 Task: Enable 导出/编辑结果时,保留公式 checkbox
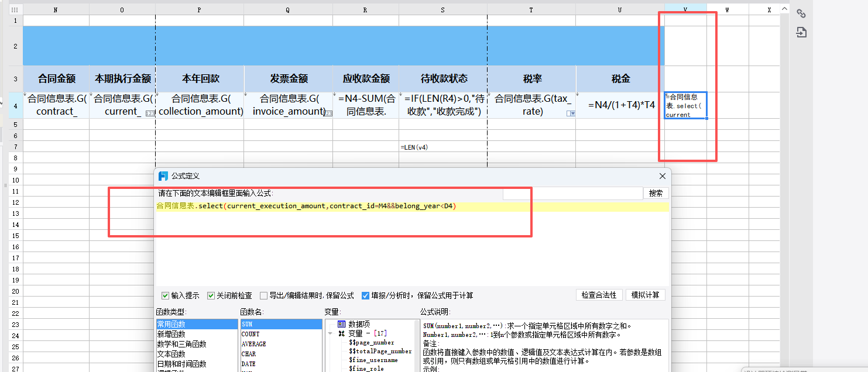[263, 295]
